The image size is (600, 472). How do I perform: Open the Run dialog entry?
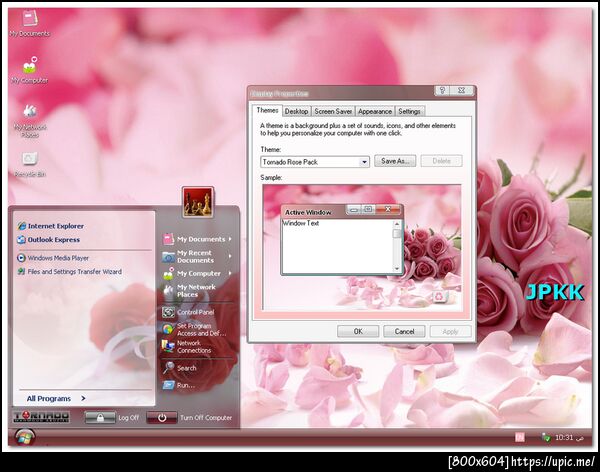(x=179, y=385)
